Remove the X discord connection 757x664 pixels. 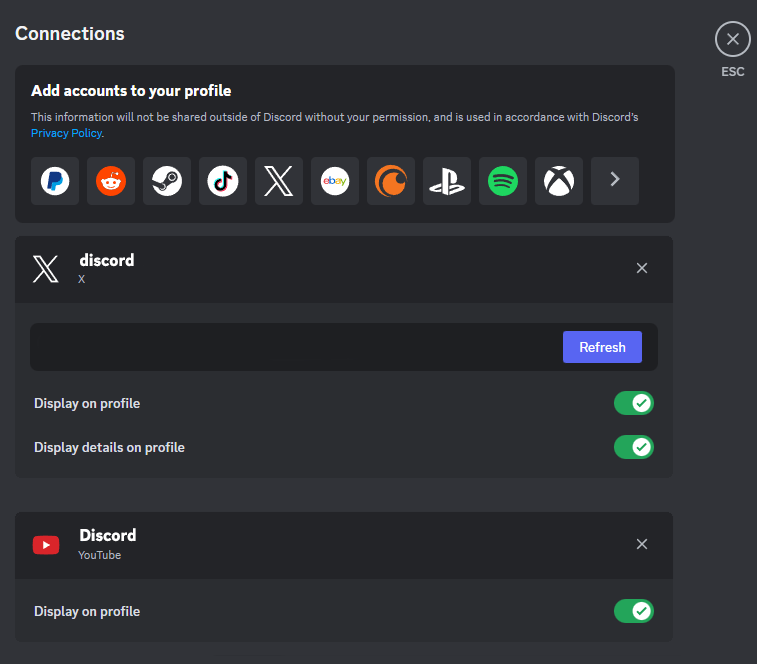[x=642, y=268]
